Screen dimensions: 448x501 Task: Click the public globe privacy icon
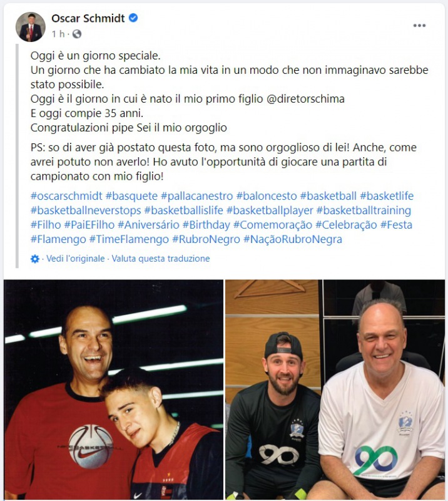pyautogui.click(x=77, y=34)
